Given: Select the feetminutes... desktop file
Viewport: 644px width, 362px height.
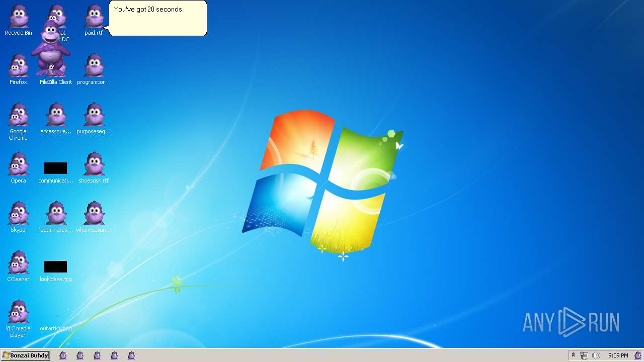Looking at the screenshot, I should coord(56,217).
